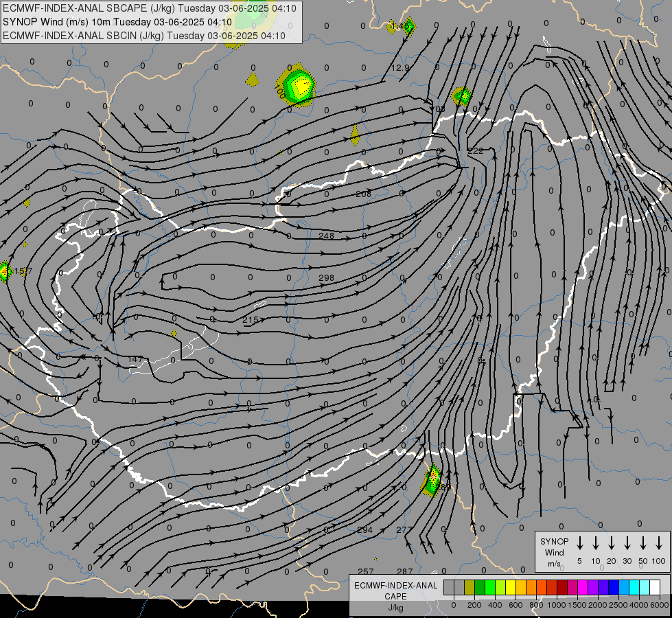Click the wind legend arrow above 10
This screenshot has height=618, width=672.
(x=596, y=543)
